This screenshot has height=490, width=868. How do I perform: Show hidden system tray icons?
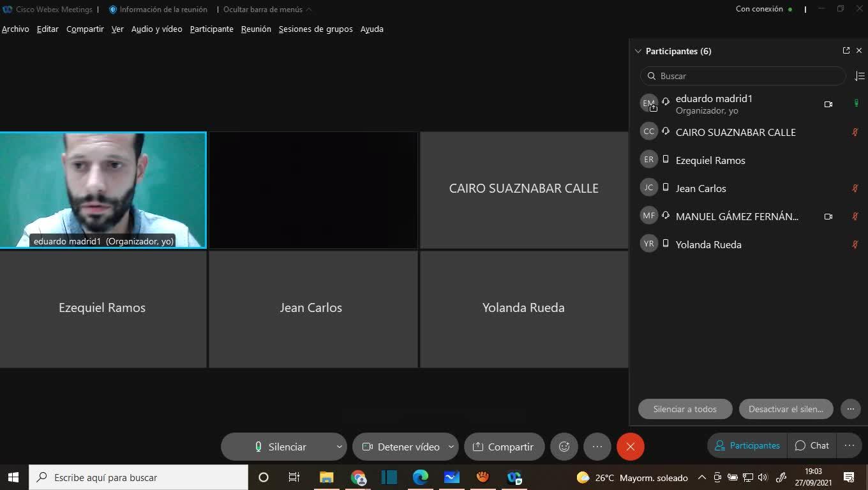coord(702,477)
